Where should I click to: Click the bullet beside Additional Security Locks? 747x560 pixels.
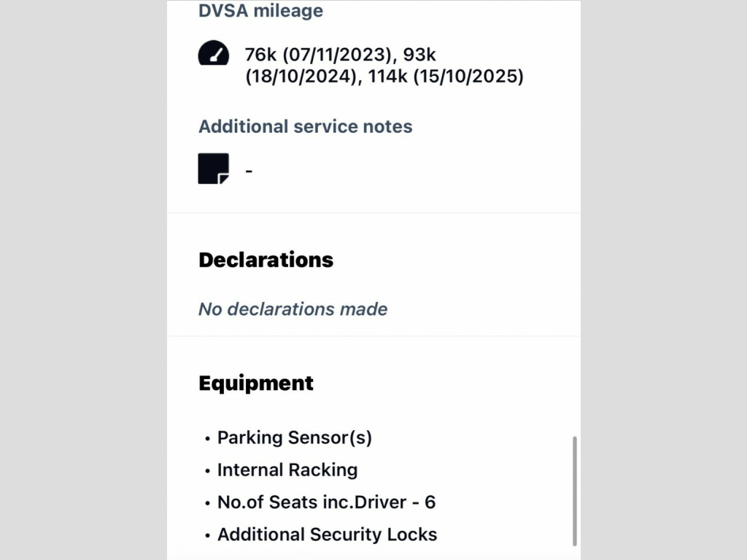point(207,535)
